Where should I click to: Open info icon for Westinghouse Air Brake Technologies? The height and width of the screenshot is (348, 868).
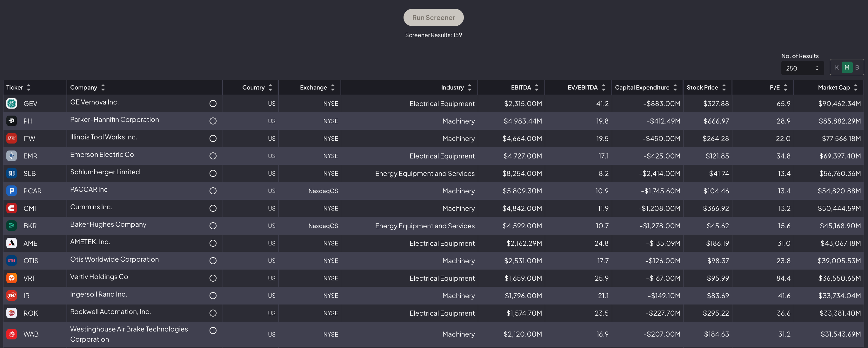(213, 331)
